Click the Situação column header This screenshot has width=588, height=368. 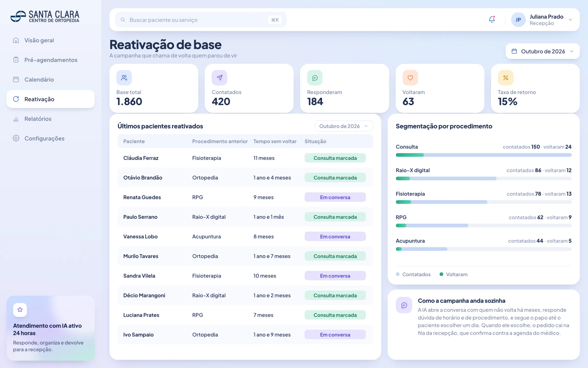(315, 141)
